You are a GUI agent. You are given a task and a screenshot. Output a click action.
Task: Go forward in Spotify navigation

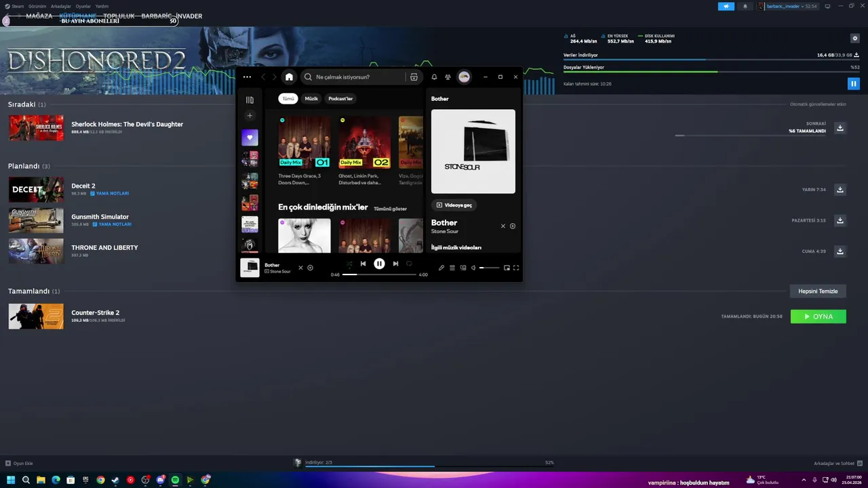click(275, 77)
